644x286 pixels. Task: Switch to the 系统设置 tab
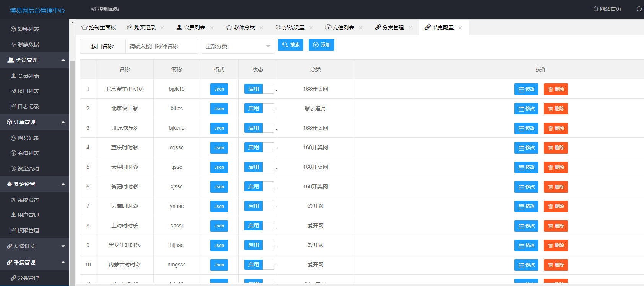click(290, 28)
